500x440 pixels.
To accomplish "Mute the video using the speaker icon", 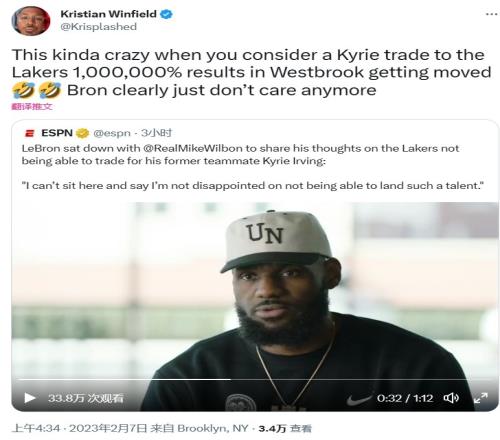I will pyautogui.click(x=451, y=398).
